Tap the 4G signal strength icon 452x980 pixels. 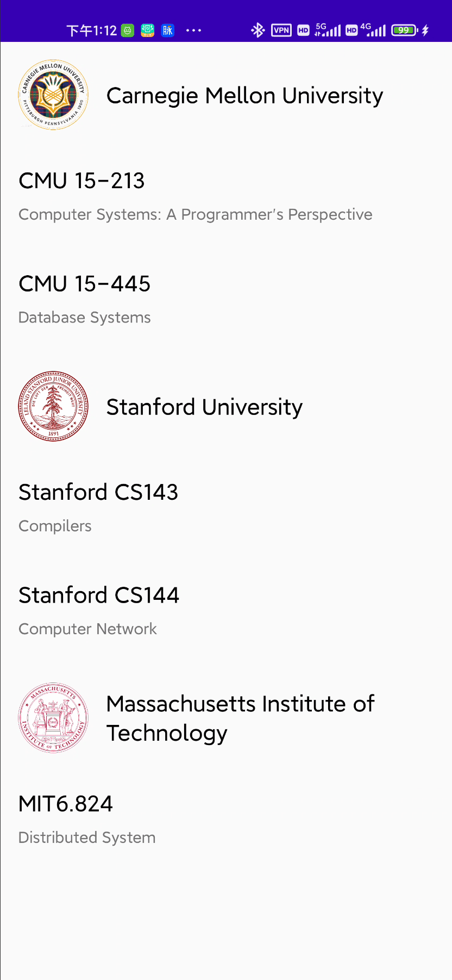coord(374,30)
